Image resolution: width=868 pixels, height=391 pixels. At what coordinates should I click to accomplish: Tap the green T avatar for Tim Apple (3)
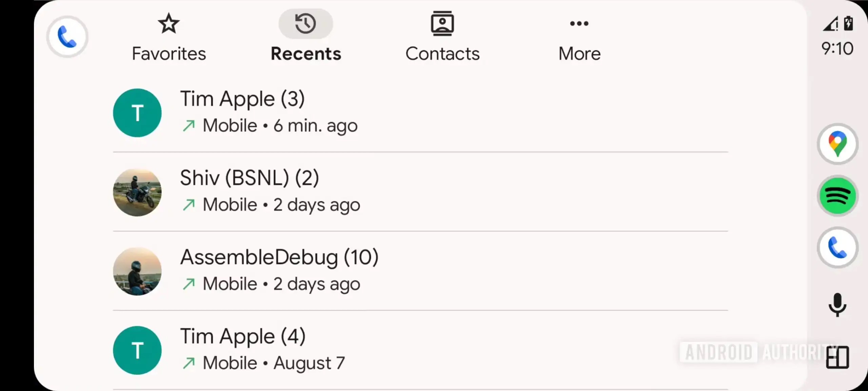[137, 113]
